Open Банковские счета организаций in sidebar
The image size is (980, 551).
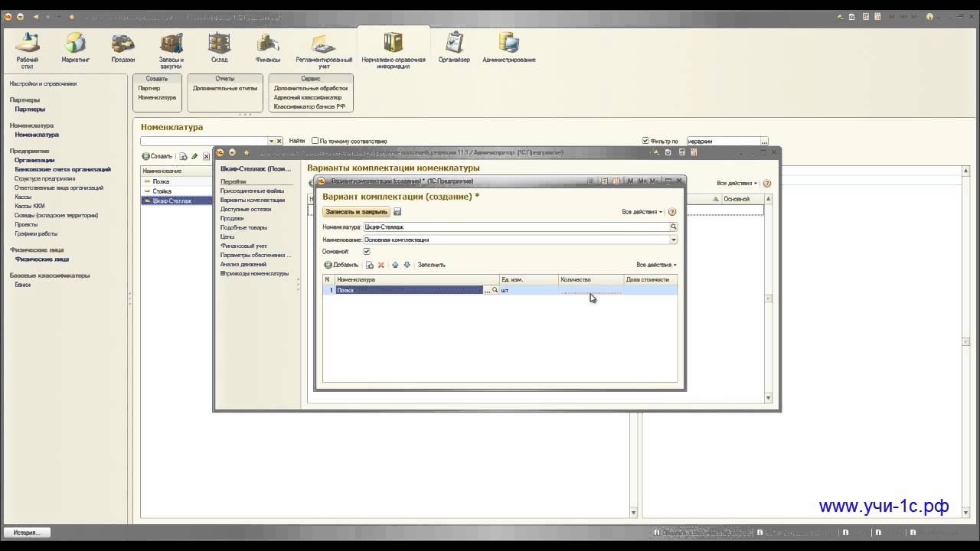pyautogui.click(x=63, y=169)
